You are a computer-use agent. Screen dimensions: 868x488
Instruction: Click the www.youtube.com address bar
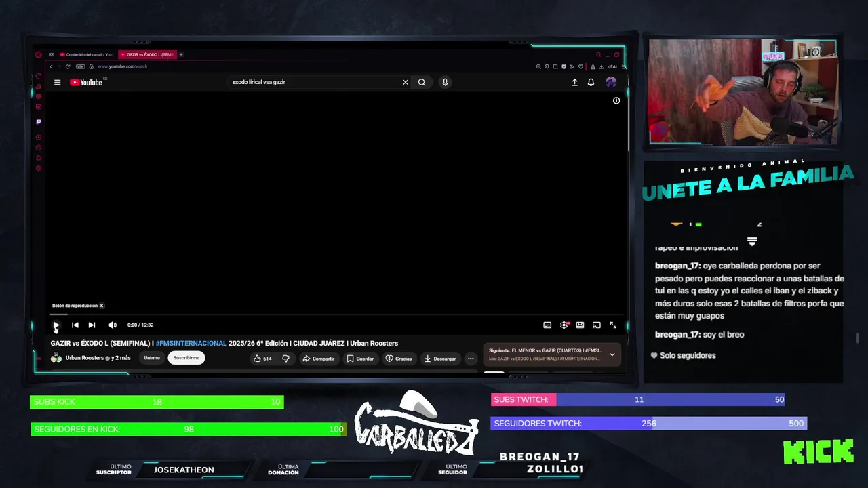click(x=122, y=66)
